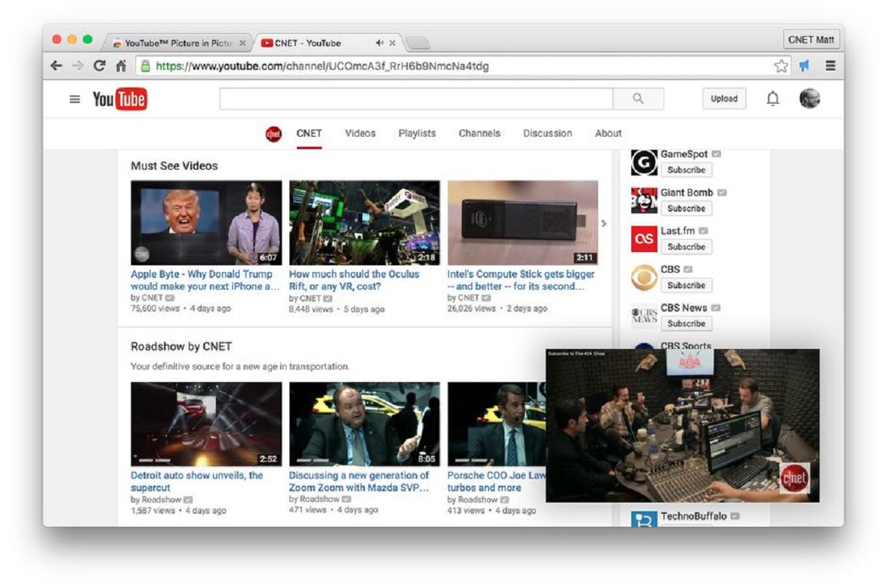Open the Last.fm channel avatar
887x588 pixels.
coord(644,239)
